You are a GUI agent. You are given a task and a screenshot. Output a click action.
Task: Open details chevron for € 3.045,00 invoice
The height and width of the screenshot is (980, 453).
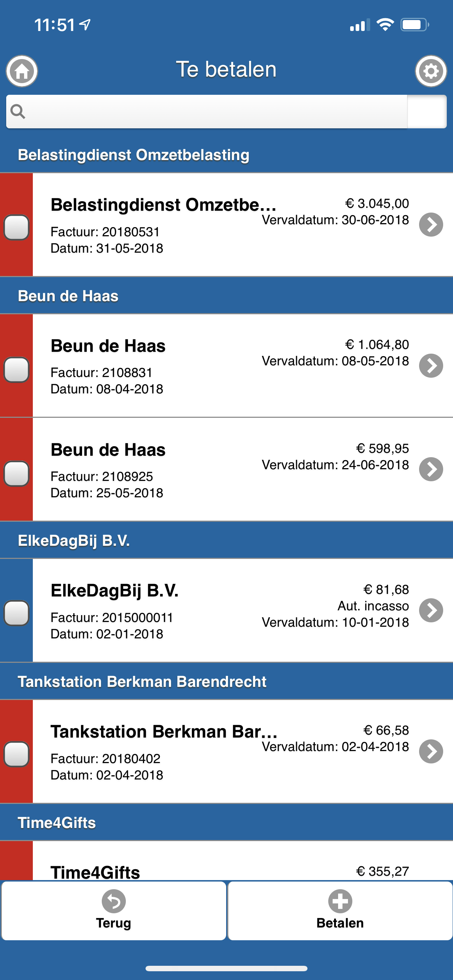point(431,225)
